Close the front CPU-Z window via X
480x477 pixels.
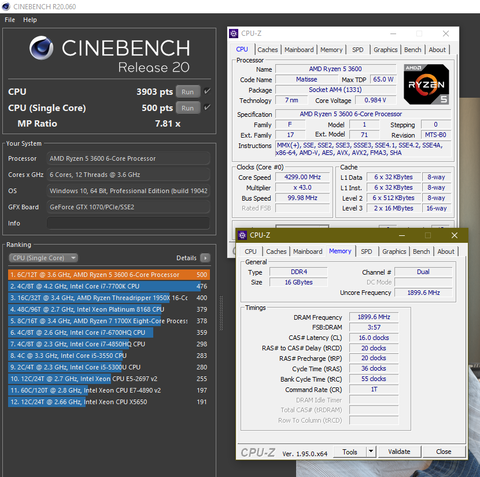[454, 235]
